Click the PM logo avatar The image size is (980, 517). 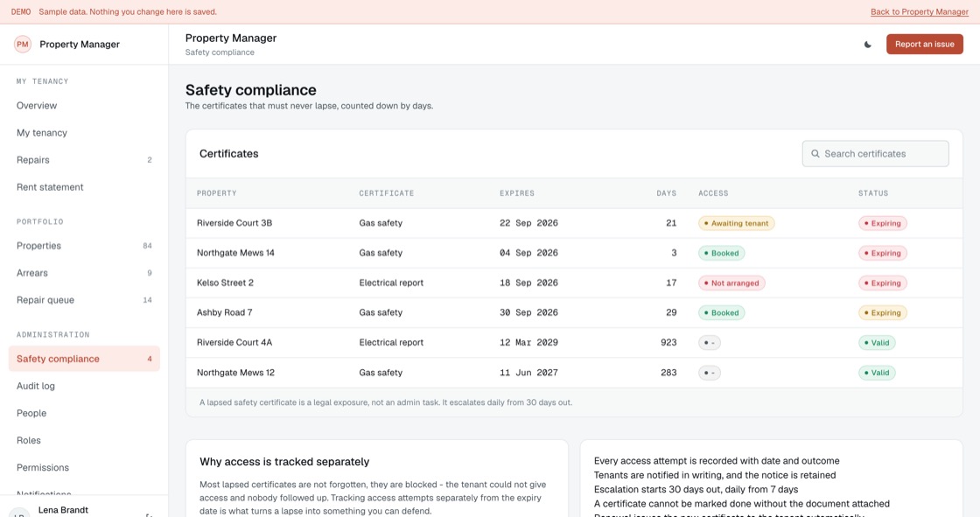point(23,45)
